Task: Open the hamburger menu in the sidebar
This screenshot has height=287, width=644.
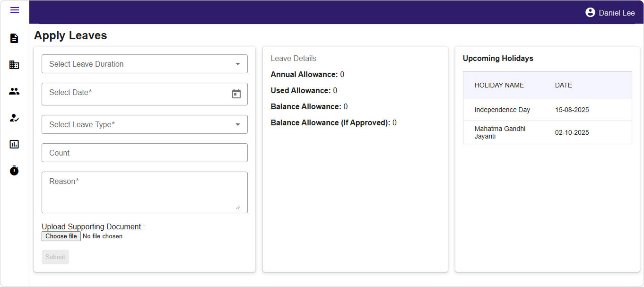Action: tap(15, 10)
